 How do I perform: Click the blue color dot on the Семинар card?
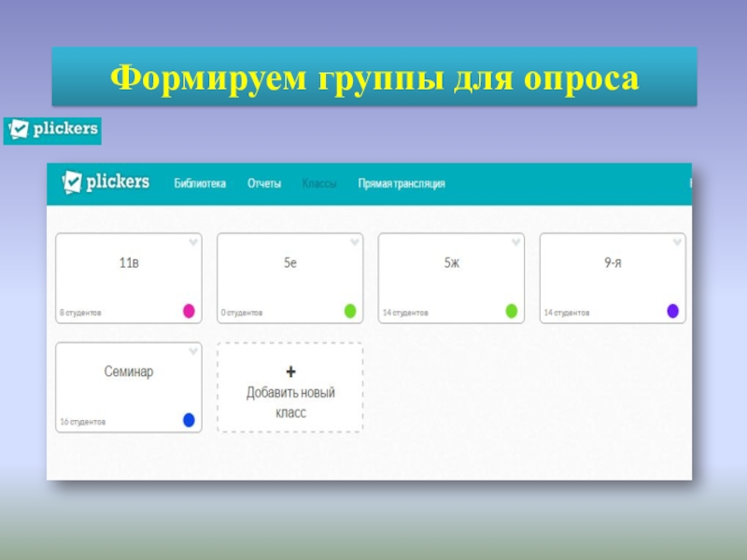tap(190, 420)
